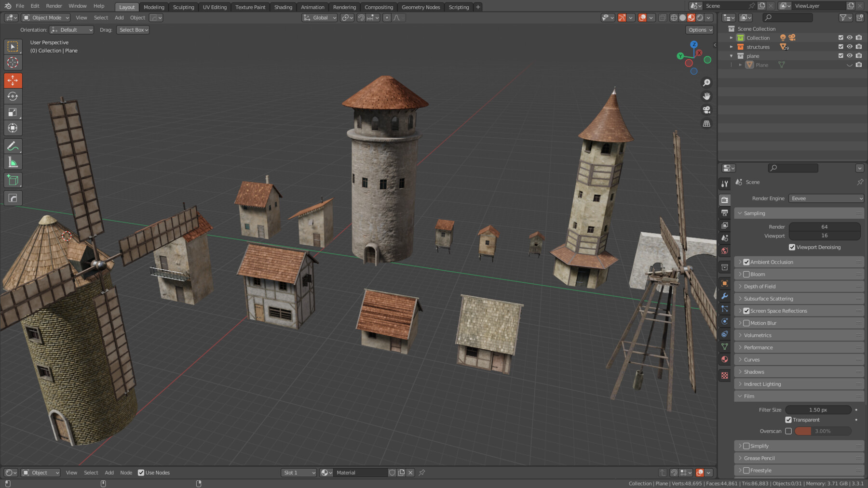Screen dimensions: 868x488
Task: Expand the plane collection in the outliner
Action: 731,55
